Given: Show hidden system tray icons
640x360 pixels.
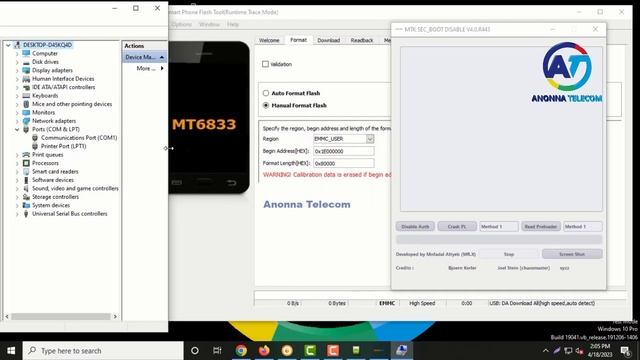Looking at the screenshot, I should point(546,351).
